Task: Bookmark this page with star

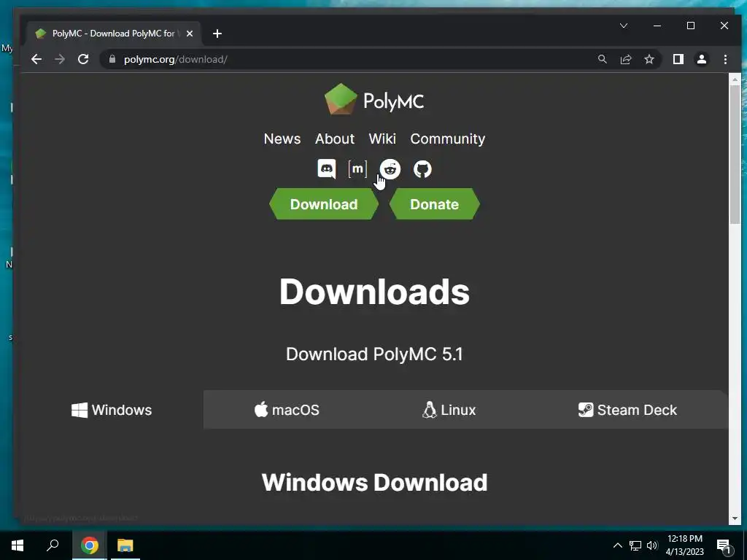Action: 649,59
